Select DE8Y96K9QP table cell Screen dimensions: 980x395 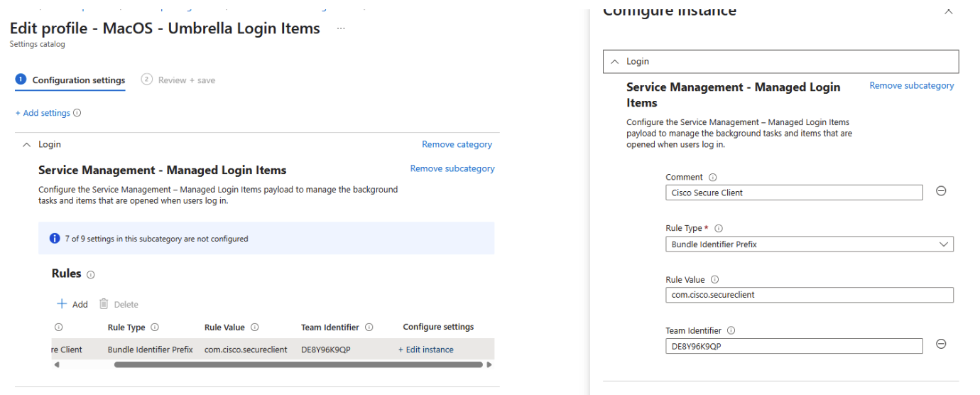click(326, 350)
